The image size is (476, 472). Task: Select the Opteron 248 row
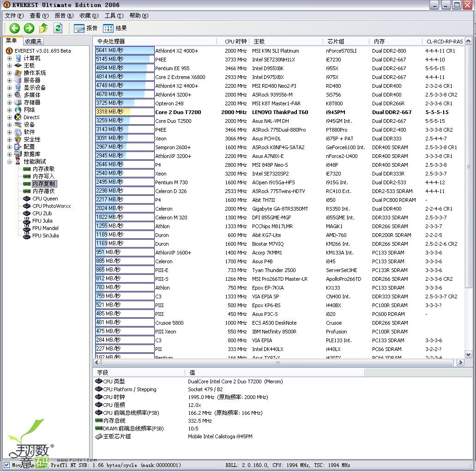click(279, 103)
